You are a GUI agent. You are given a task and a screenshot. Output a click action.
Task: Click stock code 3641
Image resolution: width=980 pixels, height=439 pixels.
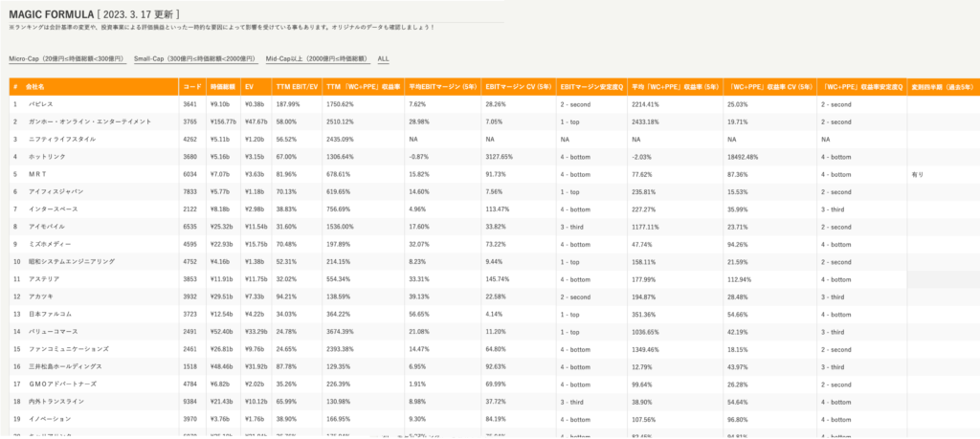[x=190, y=104]
